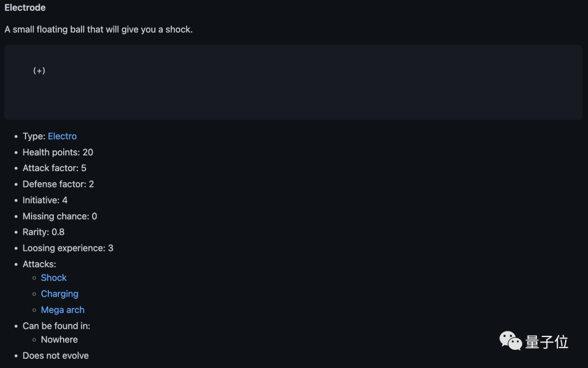Image resolution: width=588 pixels, height=368 pixels.
Task: Click the WeChat logo icon
Action: click(x=511, y=341)
